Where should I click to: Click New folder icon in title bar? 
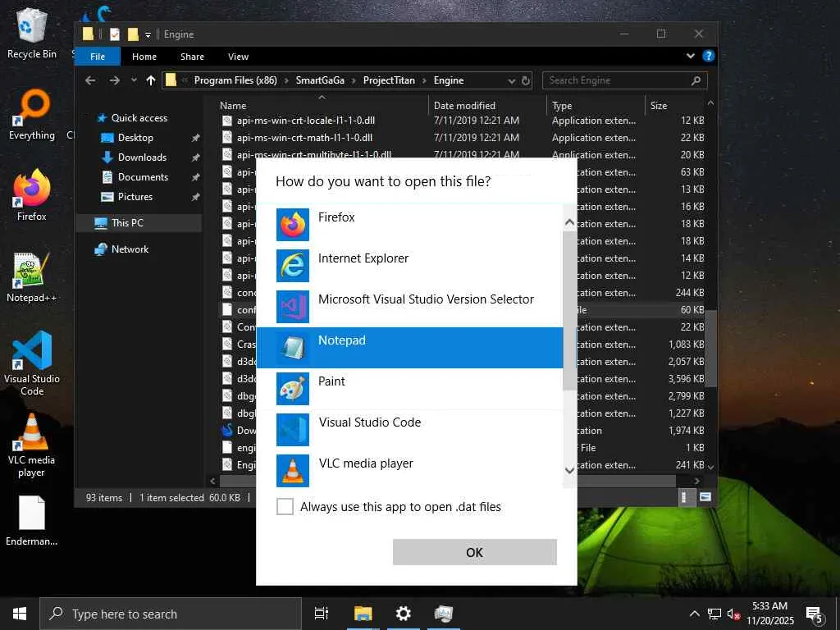coord(133,34)
